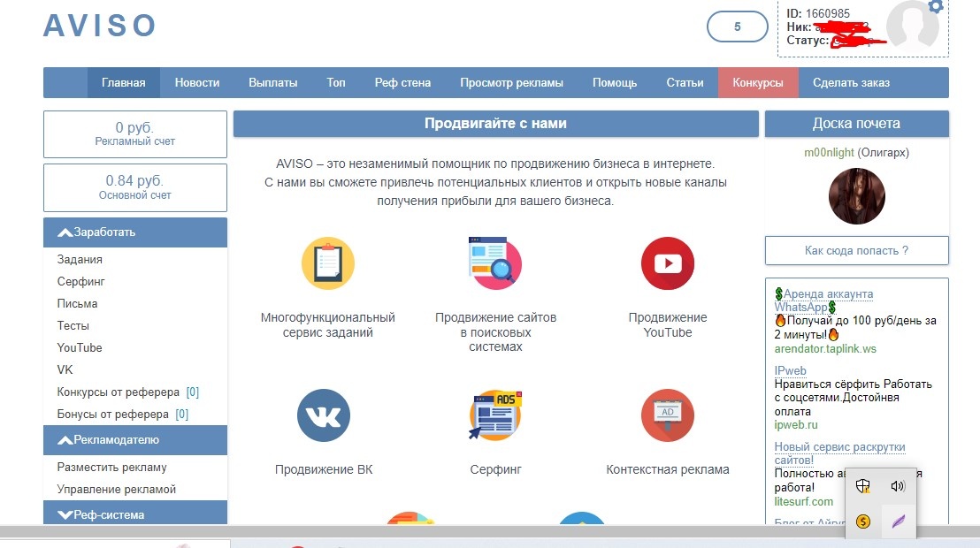Collapse the Рекламодателю section
The image size is (980, 548).
[135, 440]
